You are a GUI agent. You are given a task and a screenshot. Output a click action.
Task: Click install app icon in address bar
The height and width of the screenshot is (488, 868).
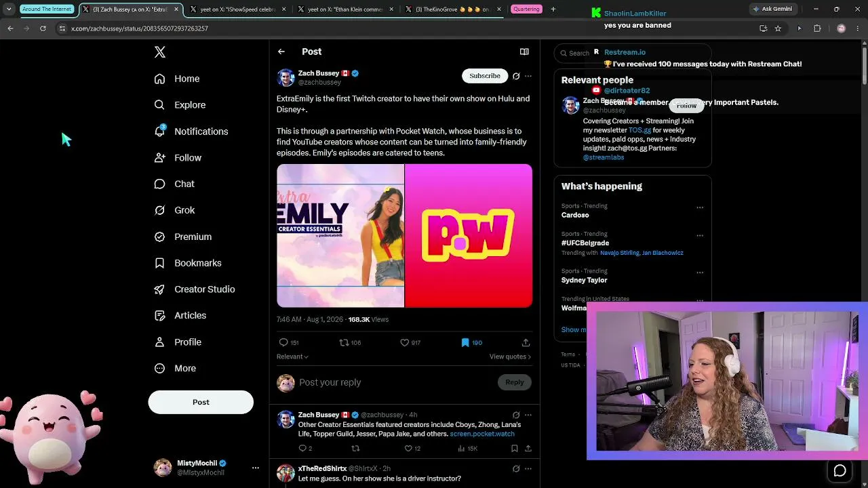(763, 28)
